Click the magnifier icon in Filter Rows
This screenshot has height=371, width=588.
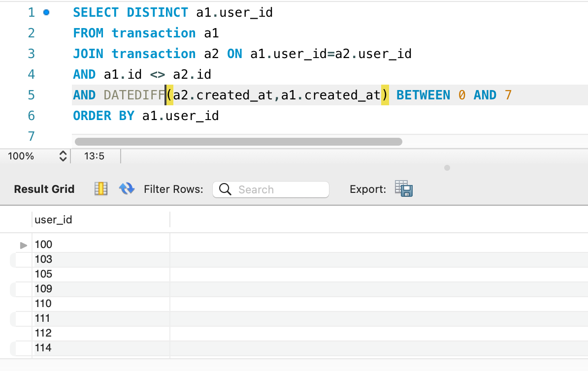pos(225,189)
